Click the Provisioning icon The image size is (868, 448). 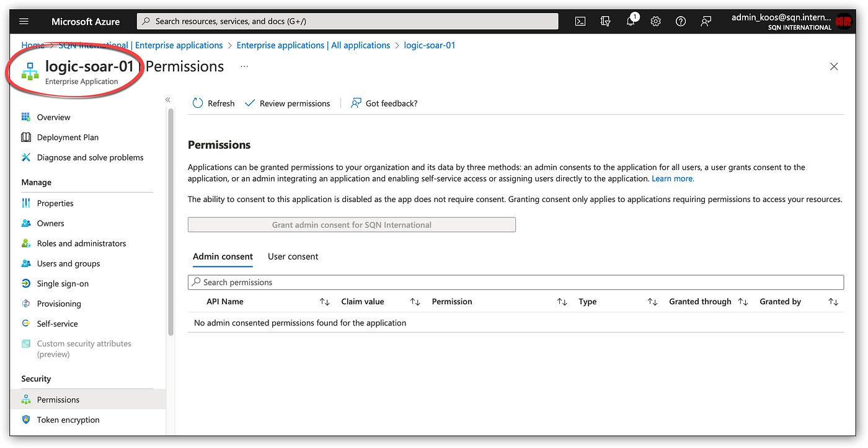[x=26, y=304]
